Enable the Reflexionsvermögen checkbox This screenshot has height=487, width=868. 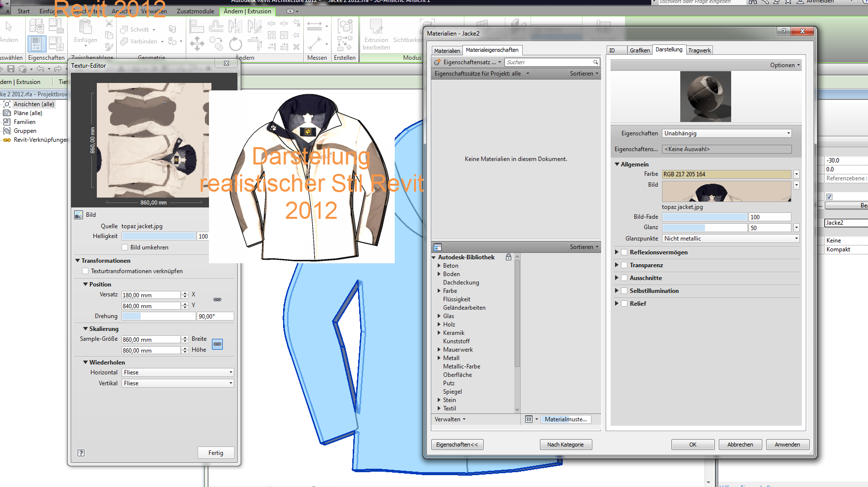point(624,252)
